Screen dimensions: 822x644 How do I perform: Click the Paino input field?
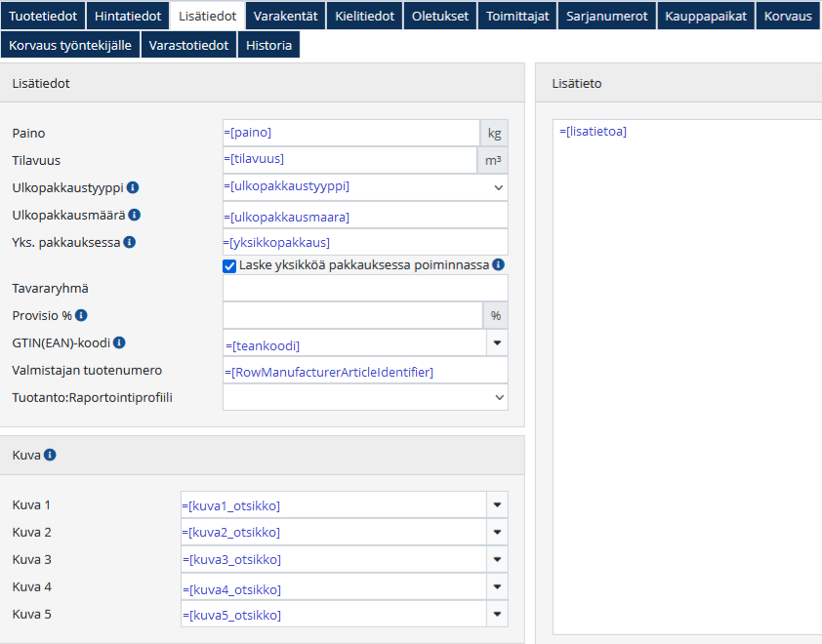coord(350,133)
